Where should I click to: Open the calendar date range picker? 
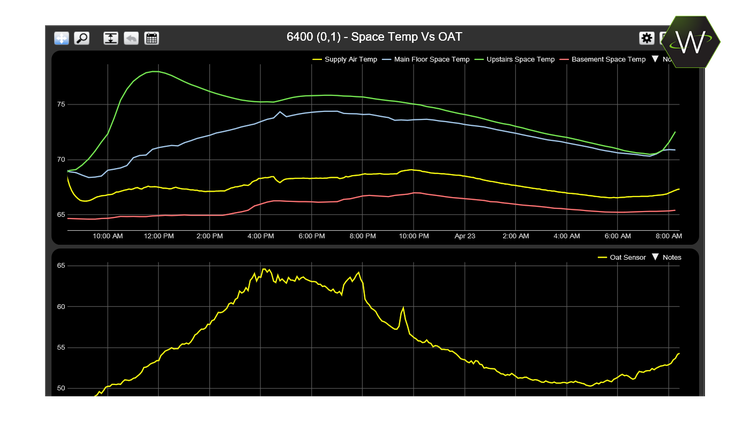coord(152,38)
